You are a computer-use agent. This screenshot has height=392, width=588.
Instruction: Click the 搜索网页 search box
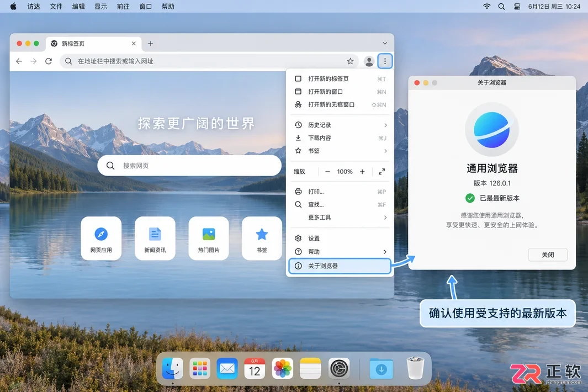pos(189,166)
